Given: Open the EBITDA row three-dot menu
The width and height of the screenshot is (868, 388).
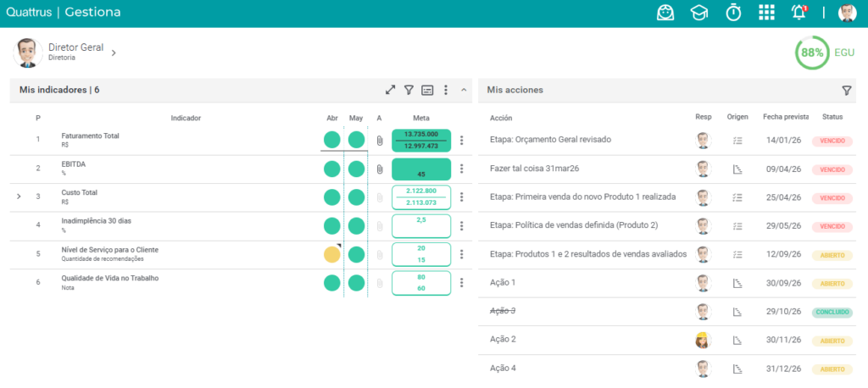Looking at the screenshot, I should point(462,169).
